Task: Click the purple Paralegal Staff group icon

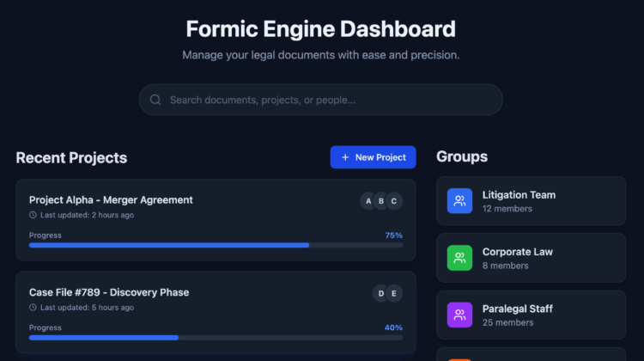Action: 459,315
